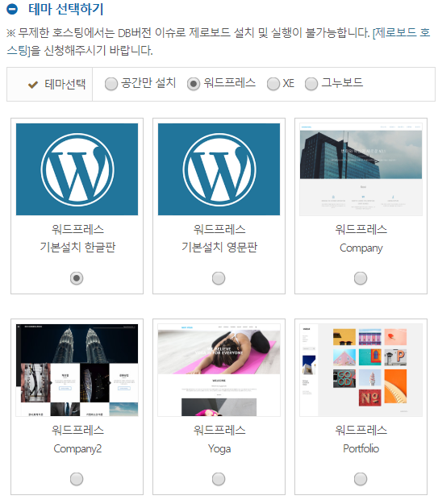Viewport: 438px width, 504px height.
Task: Open the 제로보드 호스팅 link
Action: click(403, 33)
